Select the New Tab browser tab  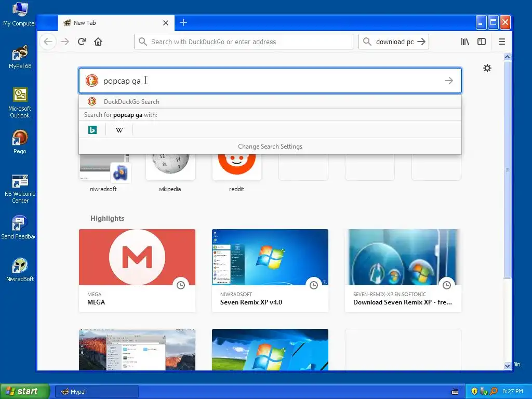116,23
